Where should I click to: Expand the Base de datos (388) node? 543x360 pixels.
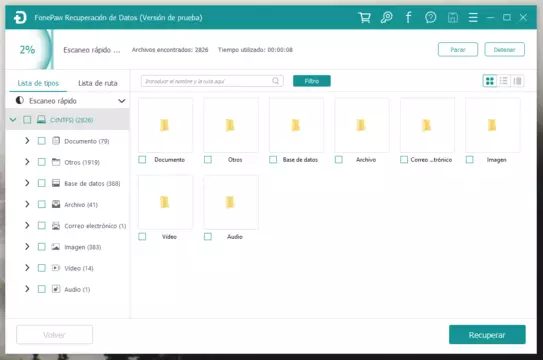click(27, 183)
